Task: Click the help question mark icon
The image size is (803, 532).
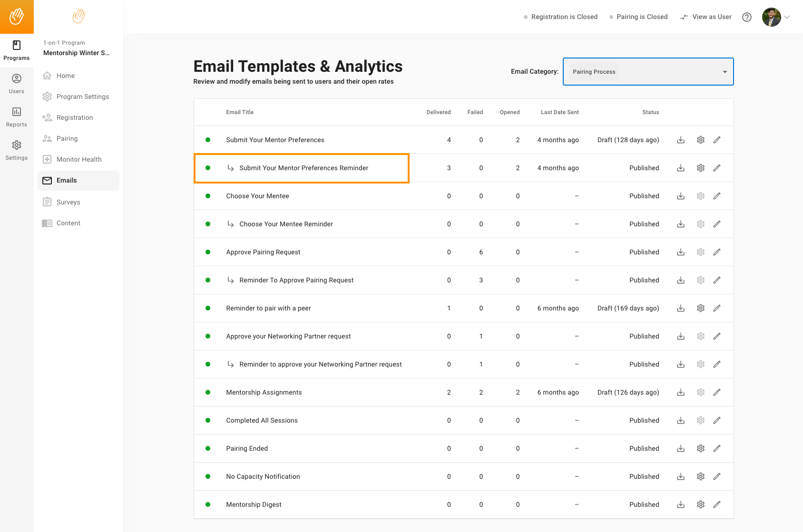Action: (747, 17)
